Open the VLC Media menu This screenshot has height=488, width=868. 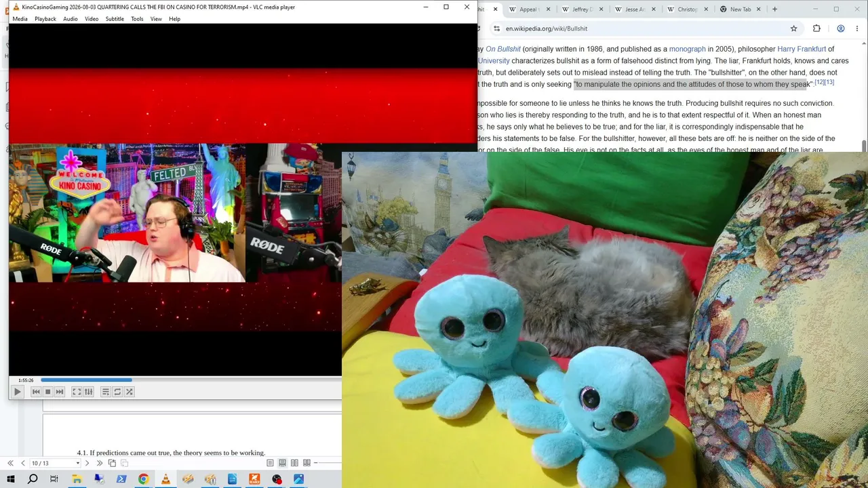click(x=20, y=19)
